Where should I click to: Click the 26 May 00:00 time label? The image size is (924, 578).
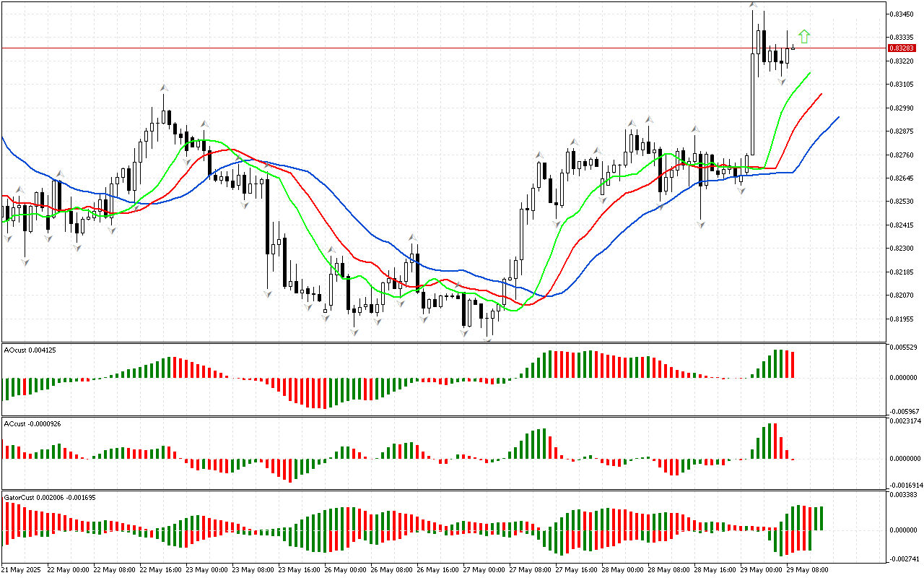pyautogui.click(x=343, y=569)
